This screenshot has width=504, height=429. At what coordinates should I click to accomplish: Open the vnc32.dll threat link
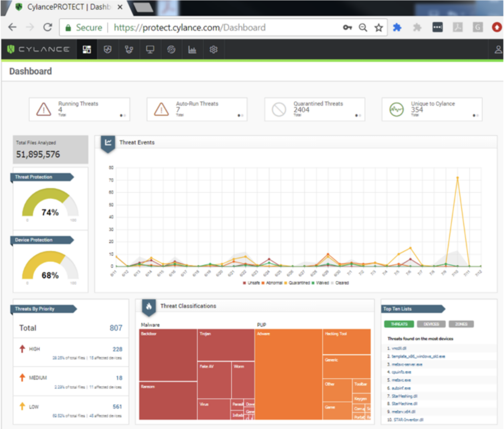click(399, 347)
